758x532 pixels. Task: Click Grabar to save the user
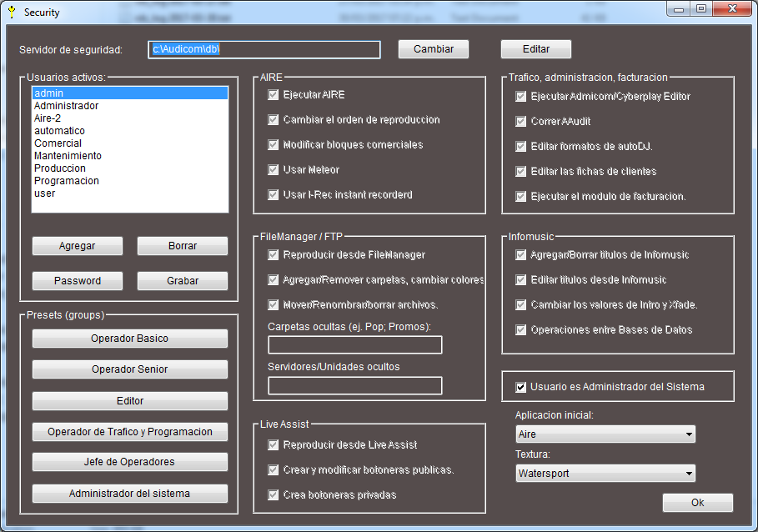183,281
